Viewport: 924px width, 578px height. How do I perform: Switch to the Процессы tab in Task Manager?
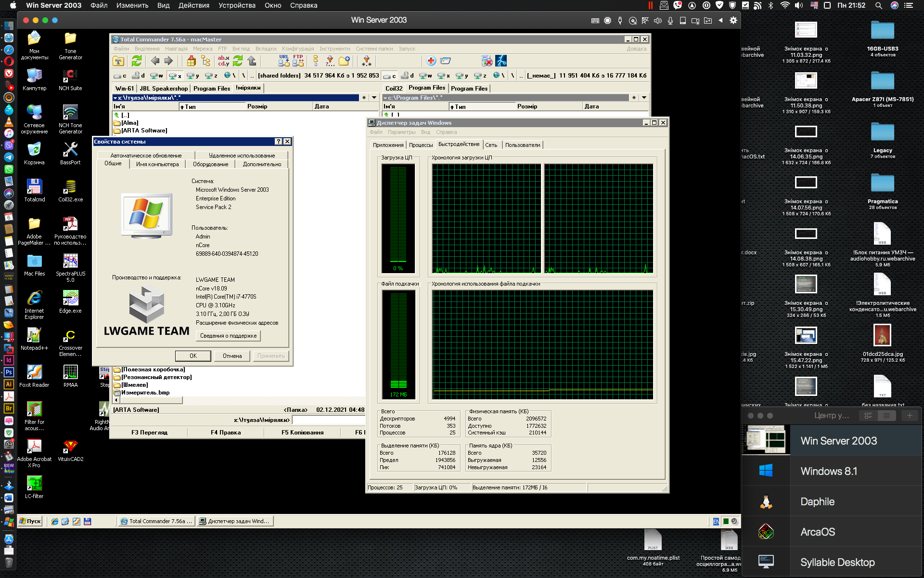[421, 145]
